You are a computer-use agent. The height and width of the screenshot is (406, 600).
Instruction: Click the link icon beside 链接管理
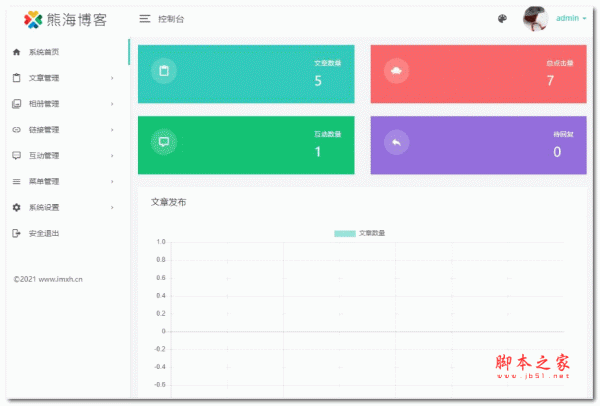pyautogui.click(x=16, y=130)
